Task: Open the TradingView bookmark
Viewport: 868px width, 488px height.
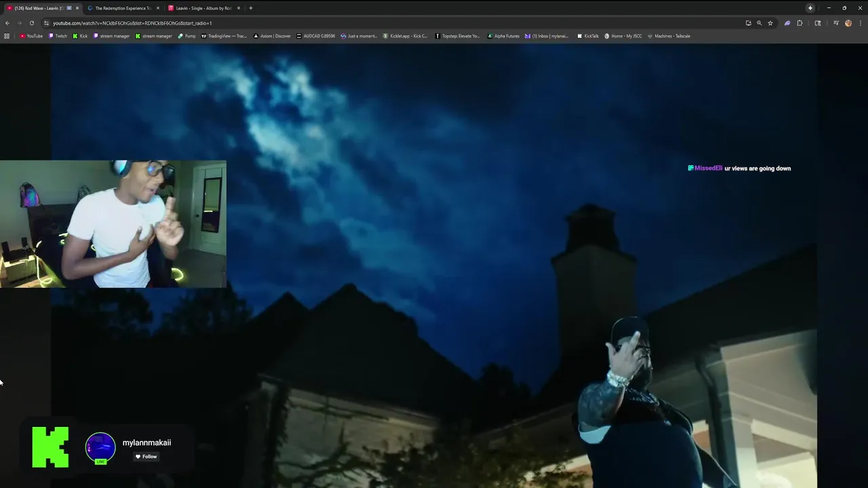Action: click(x=224, y=36)
